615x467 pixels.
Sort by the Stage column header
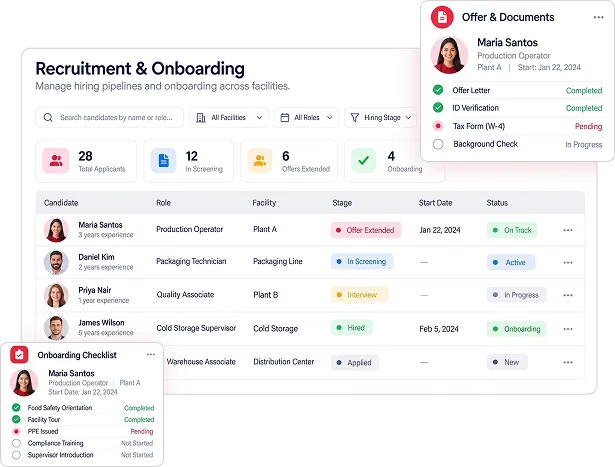tap(342, 203)
